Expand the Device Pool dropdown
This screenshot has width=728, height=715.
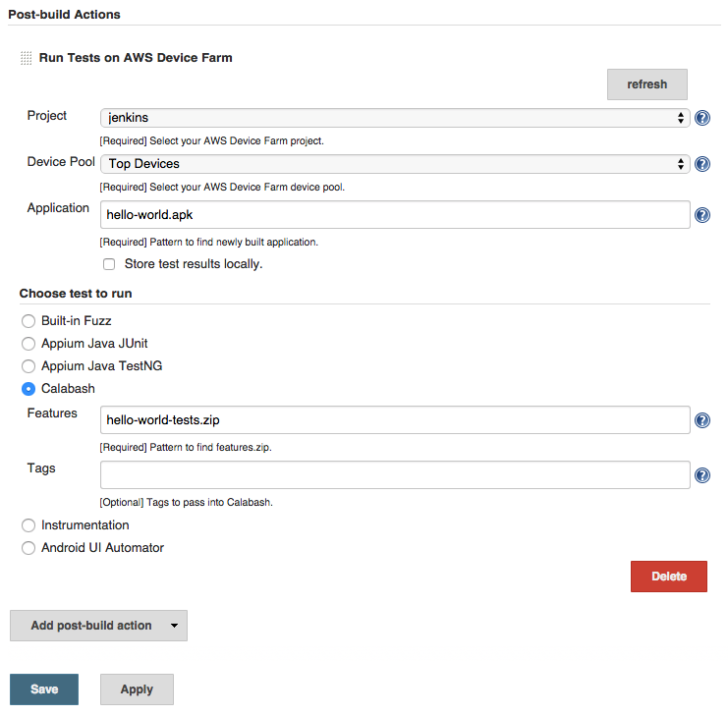pyautogui.click(x=395, y=164)
